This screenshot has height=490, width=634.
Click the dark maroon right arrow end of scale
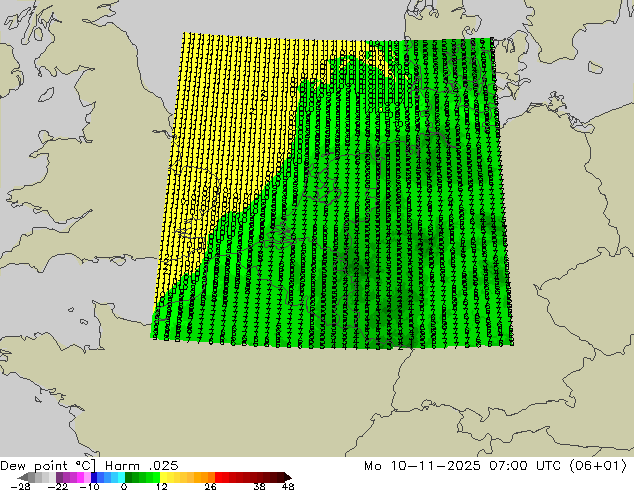click(x=287, y=477)
